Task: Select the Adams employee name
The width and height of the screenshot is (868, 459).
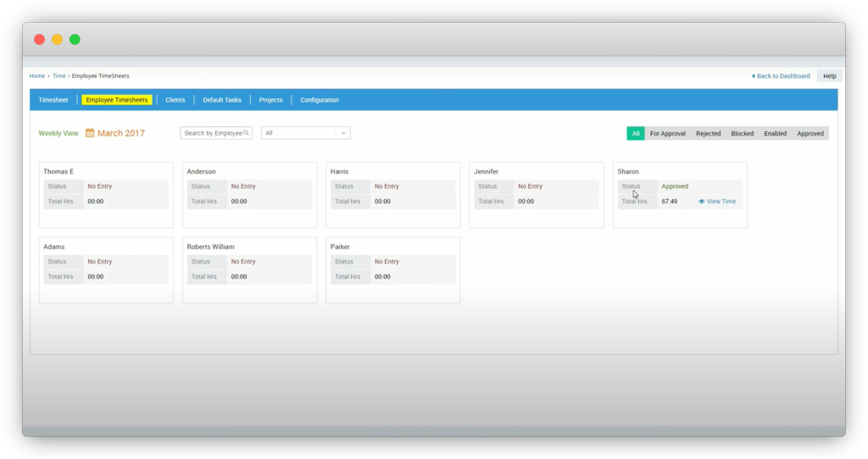Action: pos(53,246)
